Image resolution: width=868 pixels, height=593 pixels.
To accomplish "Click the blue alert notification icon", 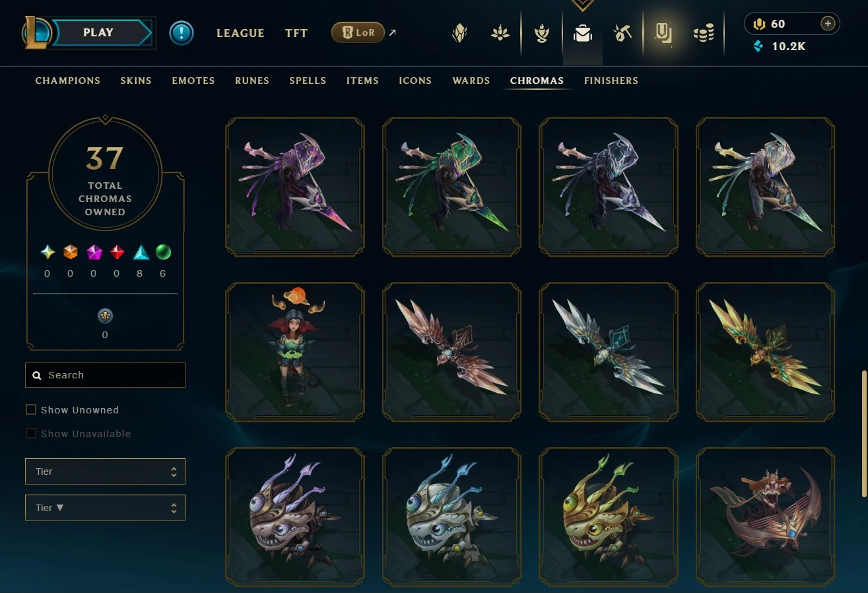I will [x=182, y=33].
